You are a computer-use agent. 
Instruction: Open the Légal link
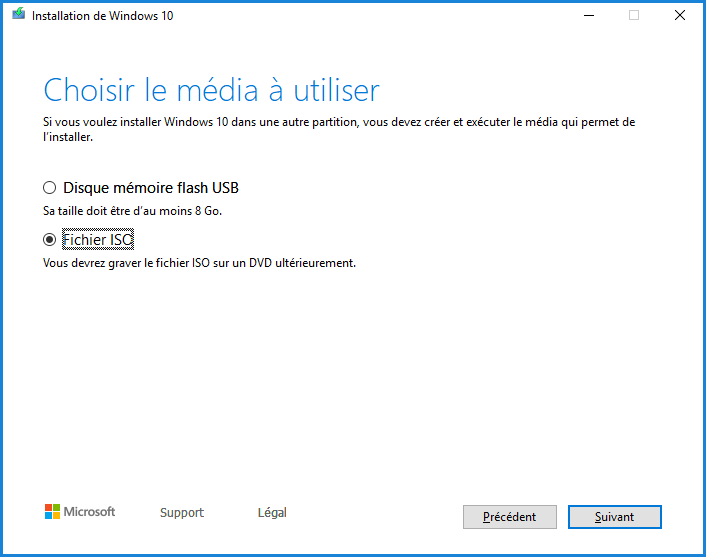(272, 513)
